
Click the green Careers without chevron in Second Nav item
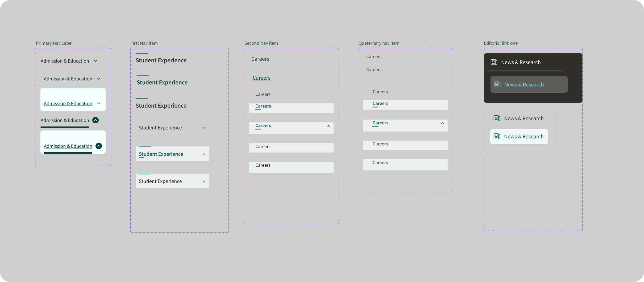263,106
